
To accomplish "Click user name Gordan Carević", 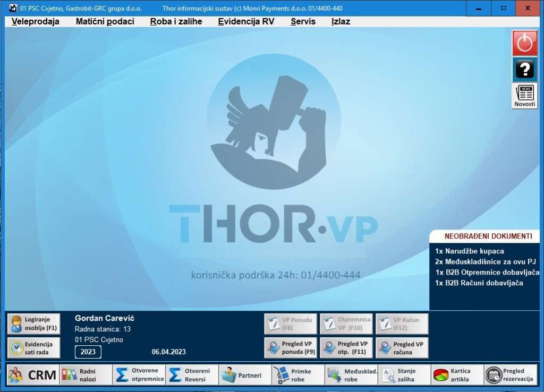I will 105,318.
